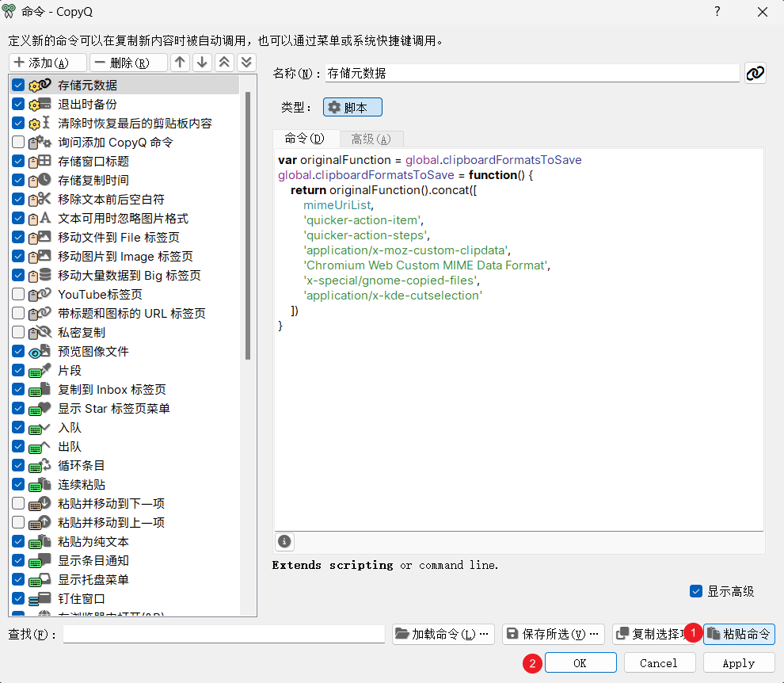Switch to the 命令 tab
This screenshot has height=683, width=784.
coord(305,139)
